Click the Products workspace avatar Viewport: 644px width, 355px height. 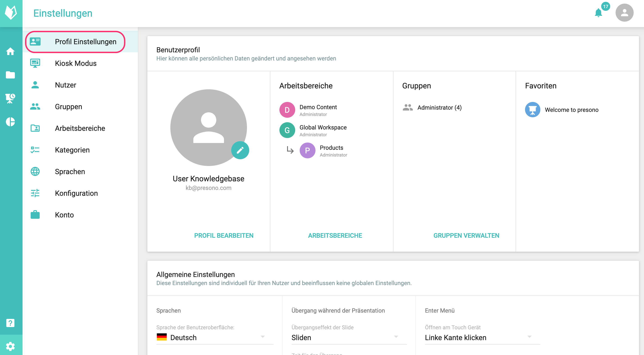pyautogui.click(x=307, y=150)
